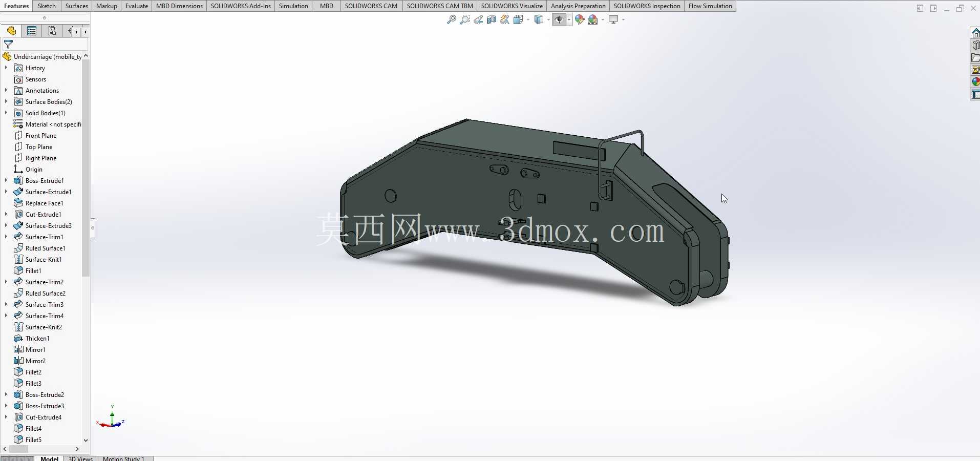This screenshot has height=461, width=980.
Task: Open the MBD Dimensions ribbon tab
Action: click(179, 6)
